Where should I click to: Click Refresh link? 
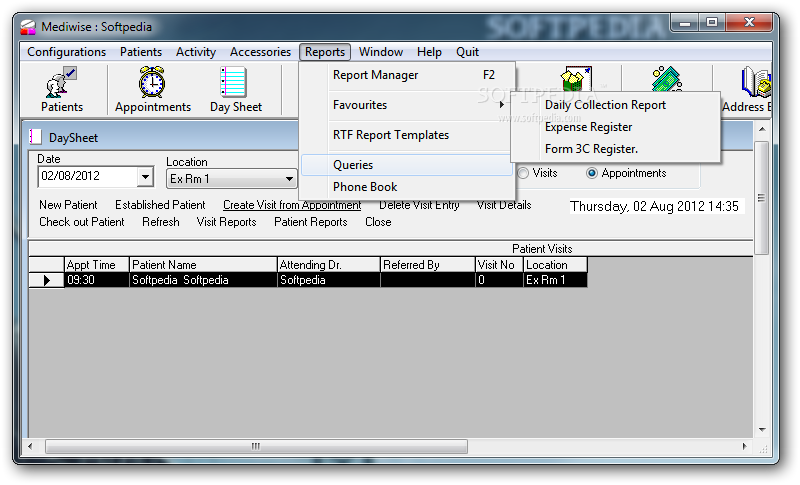pos(161,222)
